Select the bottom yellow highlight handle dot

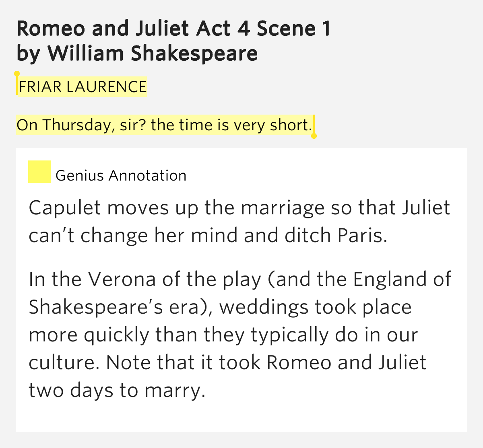314,136
